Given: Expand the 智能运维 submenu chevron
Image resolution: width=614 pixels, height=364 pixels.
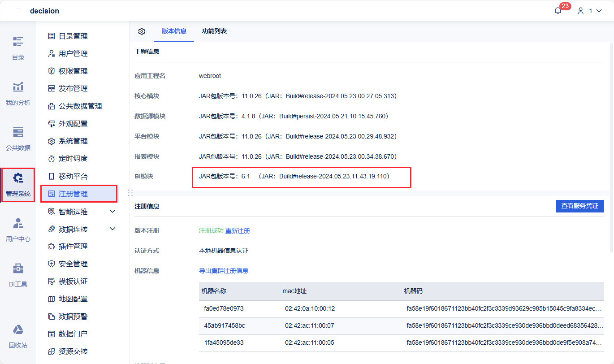Looking at the screenshot, I should [112, 211].
